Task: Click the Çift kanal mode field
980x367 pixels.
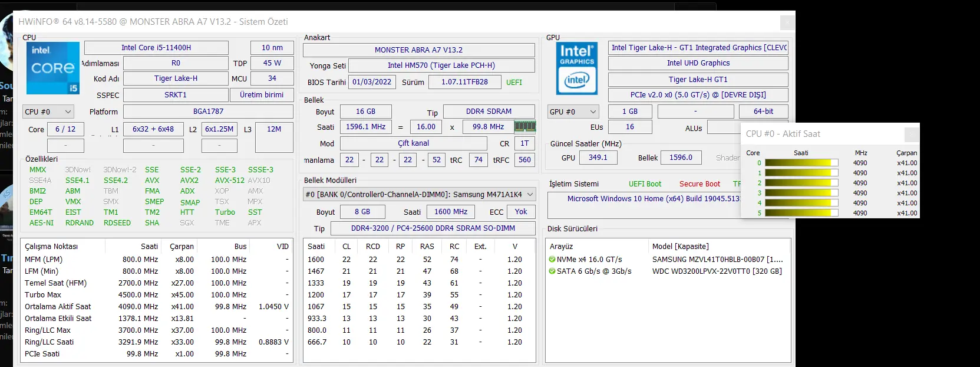Action: [x=413, y=143]
